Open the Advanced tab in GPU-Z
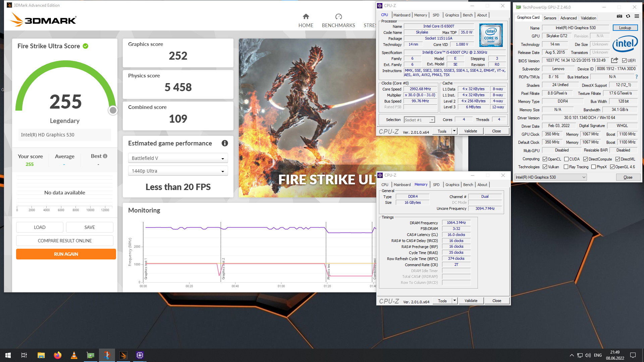Image resolution: width=644 pixels, height=362 pixels. (x=569, y=18)
